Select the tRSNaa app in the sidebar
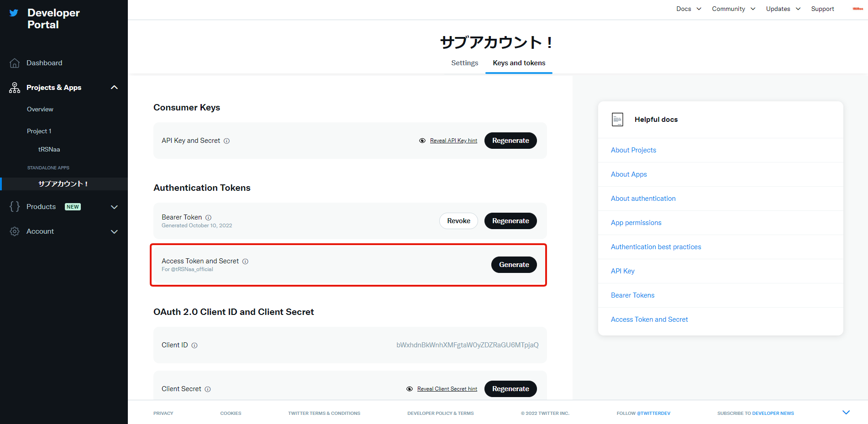 (49, 149)
